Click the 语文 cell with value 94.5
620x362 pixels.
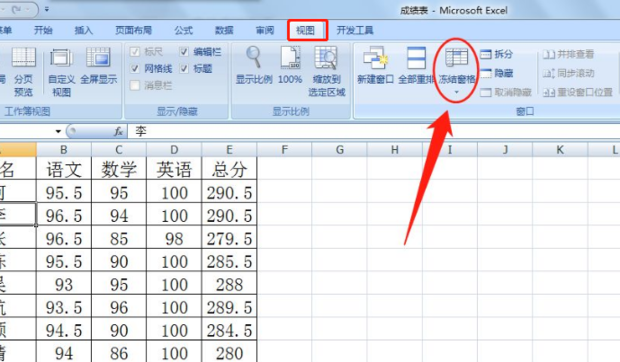pos(64,330)
